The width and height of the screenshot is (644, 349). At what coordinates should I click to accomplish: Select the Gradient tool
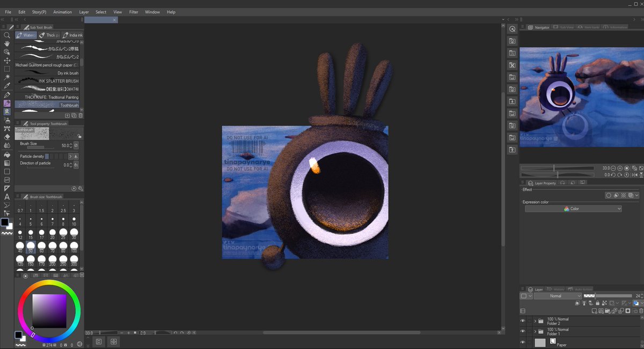coord(7,163)
